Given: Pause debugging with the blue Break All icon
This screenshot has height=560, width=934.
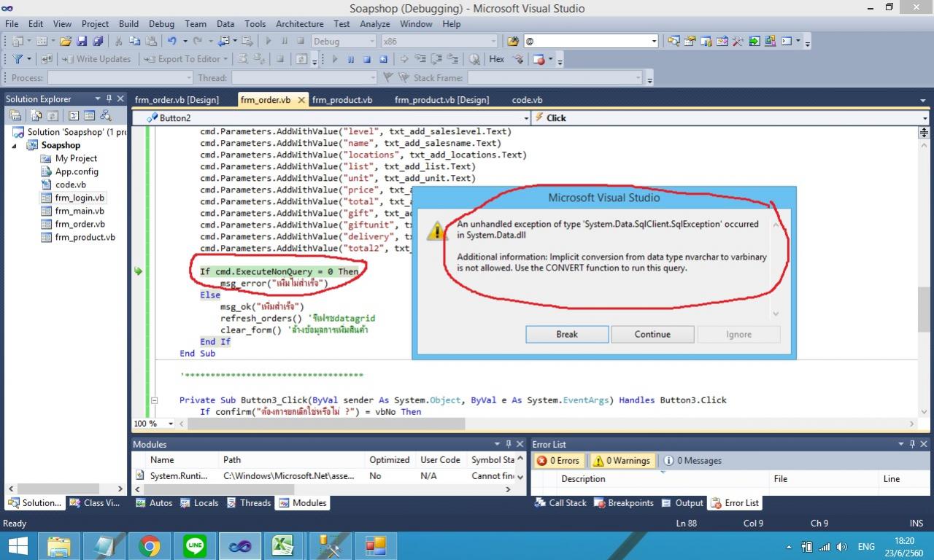Looking at the screenshot, I should (351, 60).
